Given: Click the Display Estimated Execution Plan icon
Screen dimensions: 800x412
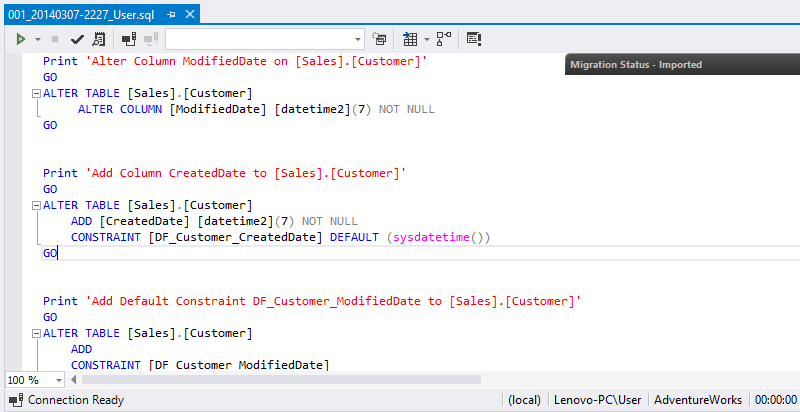Looking at the screenshot, I should point(98,39).
